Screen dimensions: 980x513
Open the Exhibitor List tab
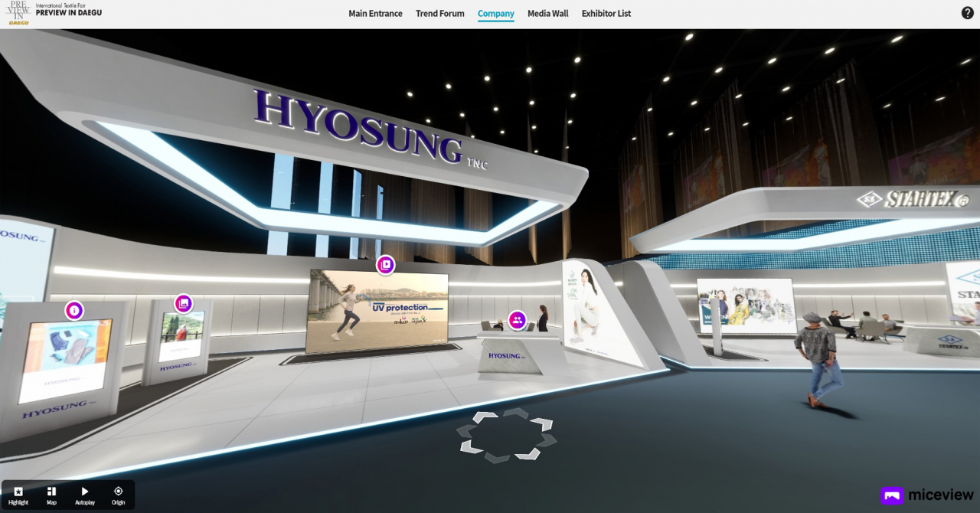[x=606, y=14]
